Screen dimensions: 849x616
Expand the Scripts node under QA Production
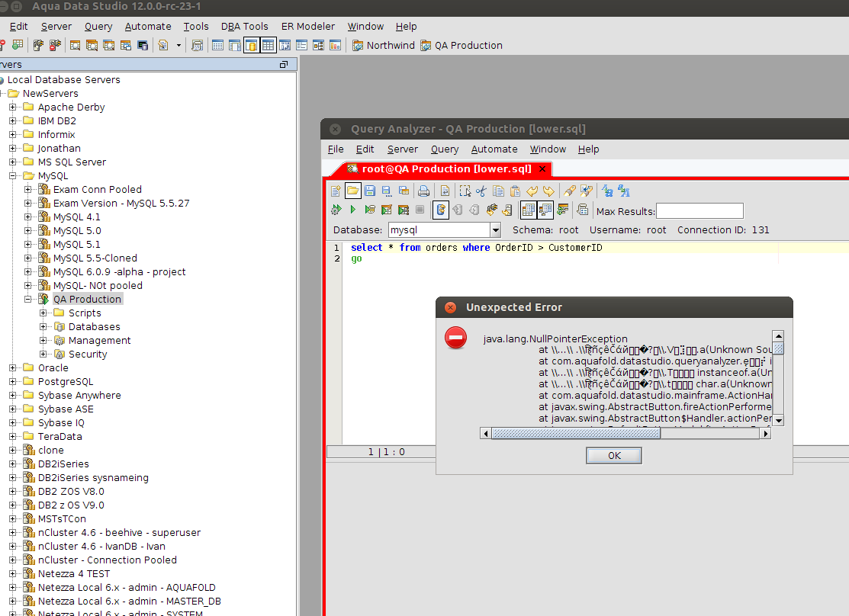tap(43, 313)
